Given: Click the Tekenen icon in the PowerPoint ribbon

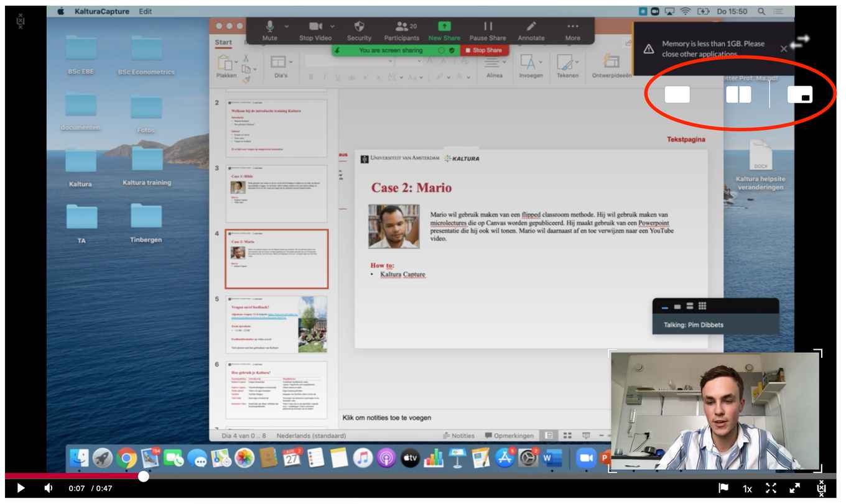Looking at the screenshot, I should 567,64.
